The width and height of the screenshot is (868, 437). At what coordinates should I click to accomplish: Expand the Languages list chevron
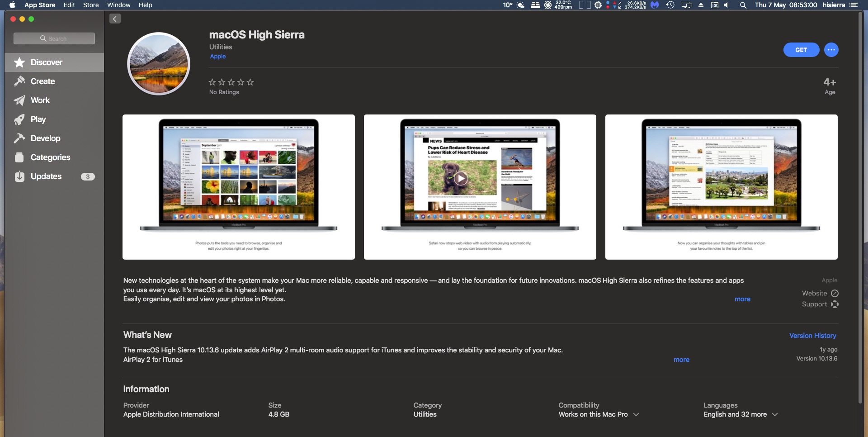(775, 414)
